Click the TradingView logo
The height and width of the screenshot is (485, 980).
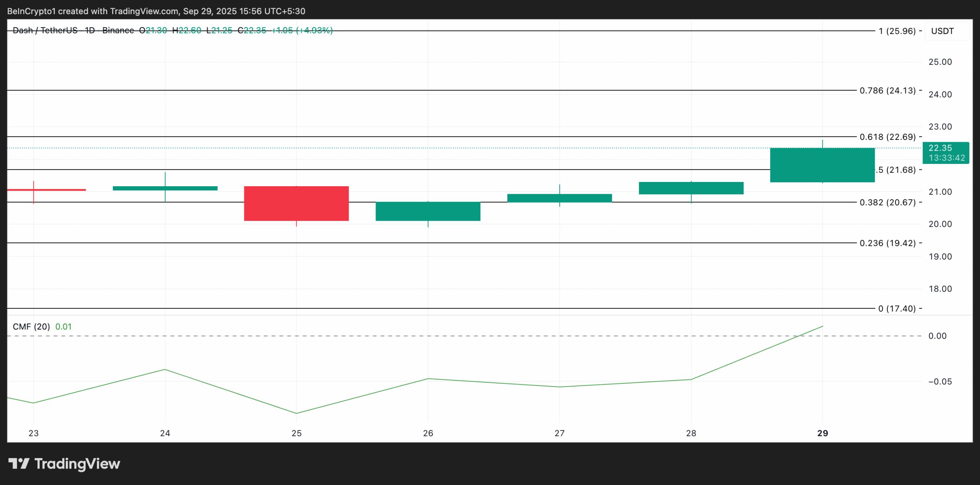click(x=64, y=464)
